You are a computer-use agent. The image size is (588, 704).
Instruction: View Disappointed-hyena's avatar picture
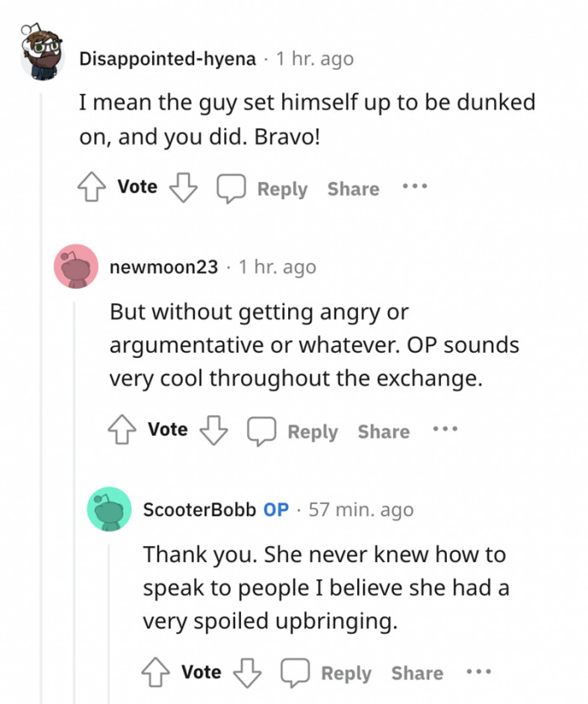click(x=41, y=51)
